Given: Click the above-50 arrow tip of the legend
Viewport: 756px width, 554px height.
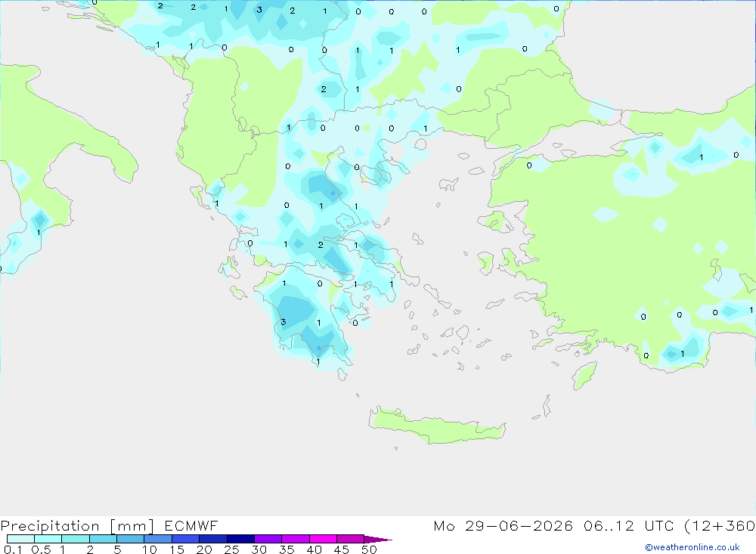Looking at the screenshot, I should point(378,540).
